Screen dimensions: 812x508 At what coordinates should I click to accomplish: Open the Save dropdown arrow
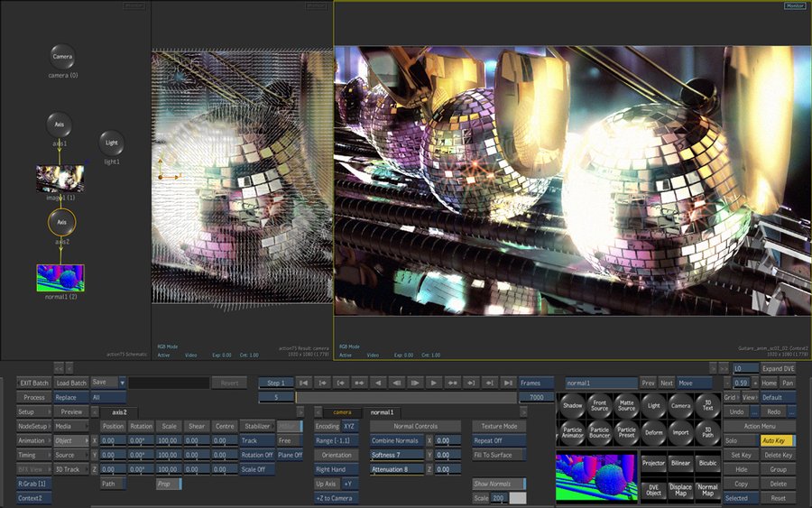coord(122,383)
